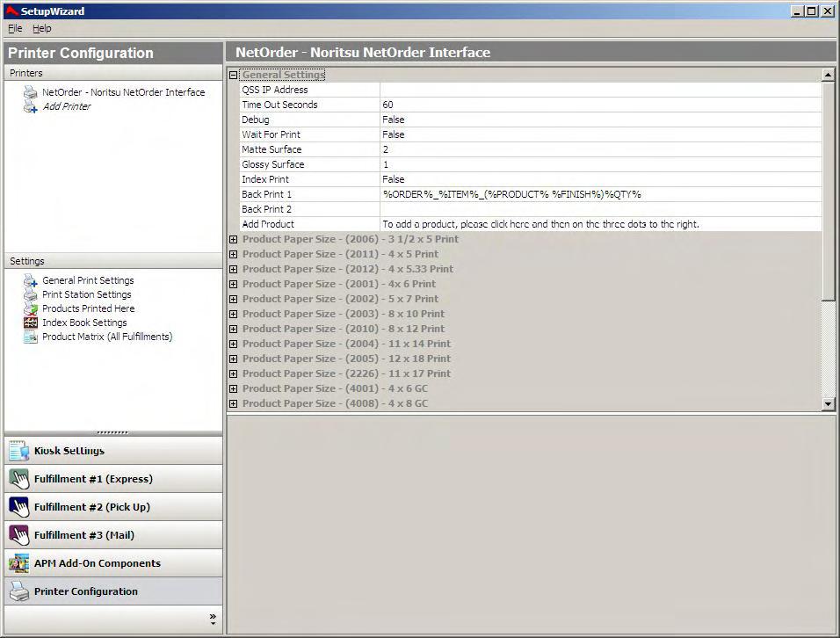
Task: Expand Product Paper Size (2001) 4x 6 Print
Action: click(x=233, y=285)
